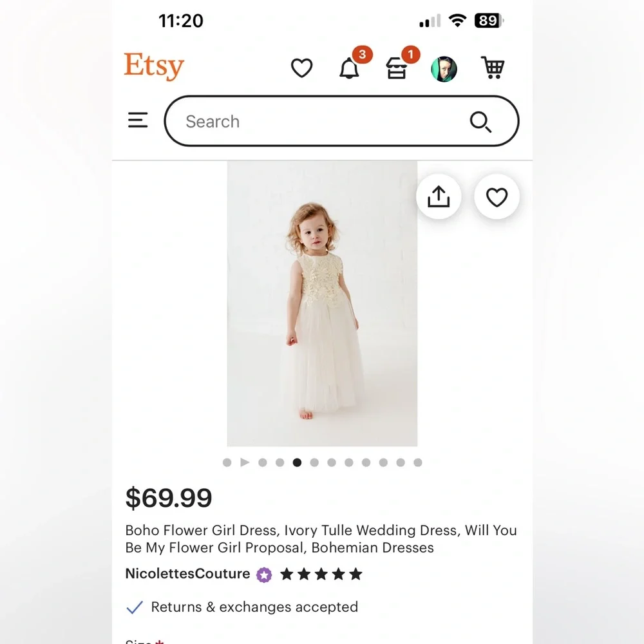The width and height of the screenshot is (644, 644).
Task: Open the hamburger categories menu
Action: pyautogui.click(x=138, y=120)
